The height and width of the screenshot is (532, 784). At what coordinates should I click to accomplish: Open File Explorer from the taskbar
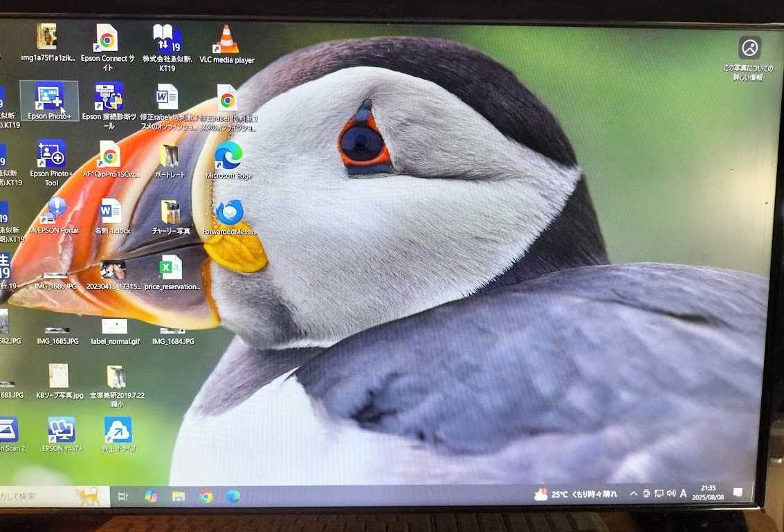pyautogui.click(x=179, y=497)
